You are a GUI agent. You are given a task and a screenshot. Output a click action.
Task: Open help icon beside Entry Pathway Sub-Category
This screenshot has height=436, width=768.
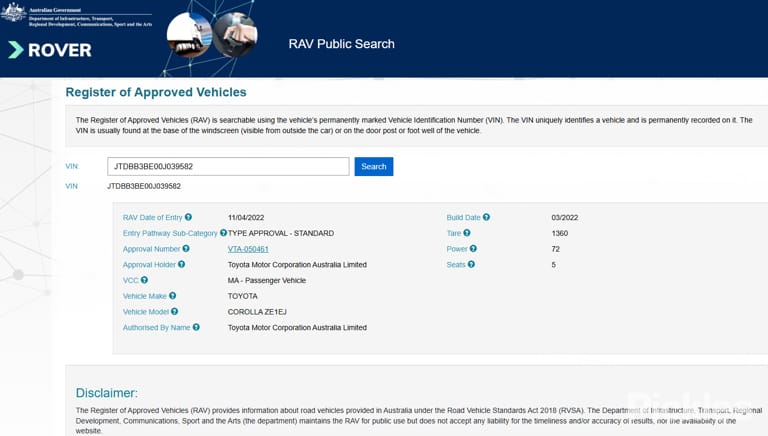click(223, 233)
